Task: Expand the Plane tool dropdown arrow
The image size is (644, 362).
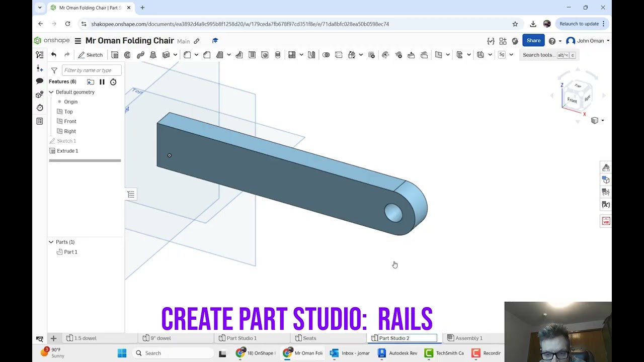Action: tap(448, 55)
